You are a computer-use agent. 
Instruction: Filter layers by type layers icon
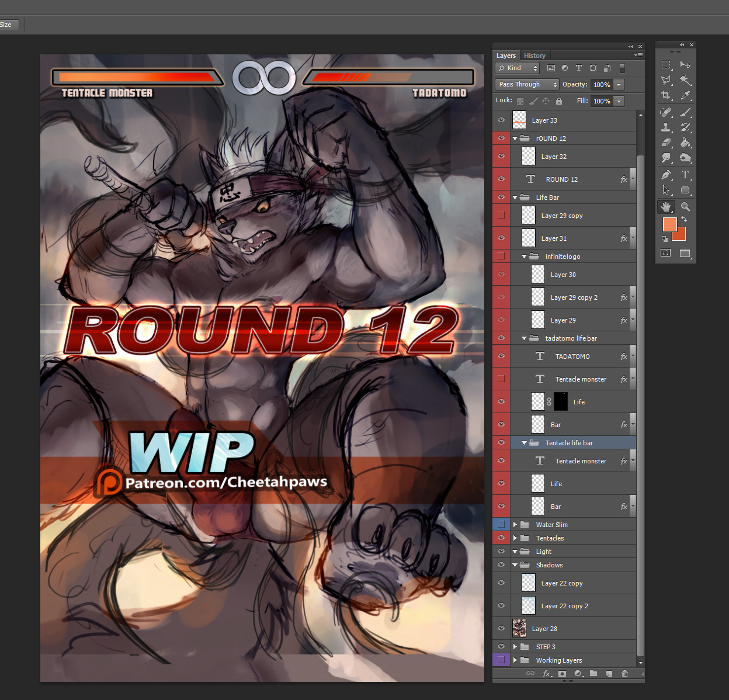point(579,68)
